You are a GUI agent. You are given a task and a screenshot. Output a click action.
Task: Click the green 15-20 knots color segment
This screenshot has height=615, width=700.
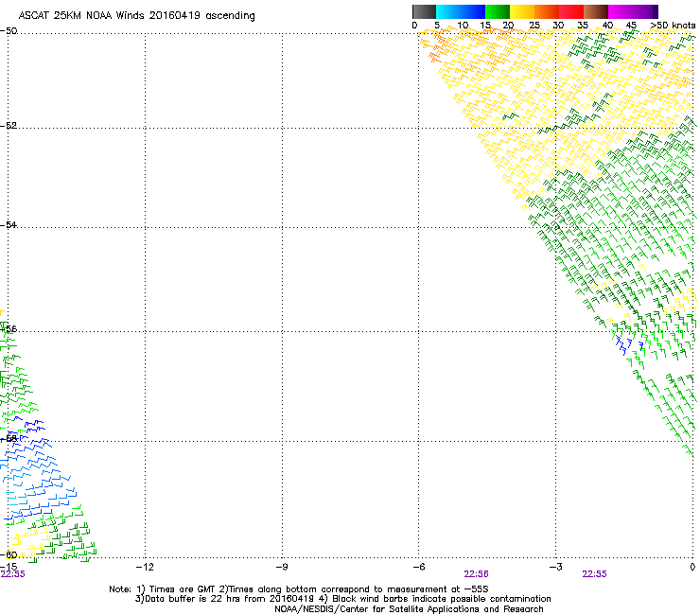point(498,11)
